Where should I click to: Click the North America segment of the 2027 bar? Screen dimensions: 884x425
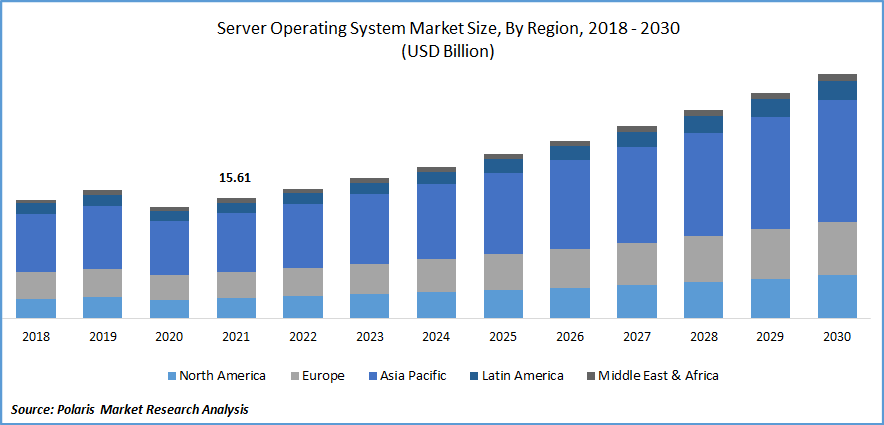coord(637,302)
